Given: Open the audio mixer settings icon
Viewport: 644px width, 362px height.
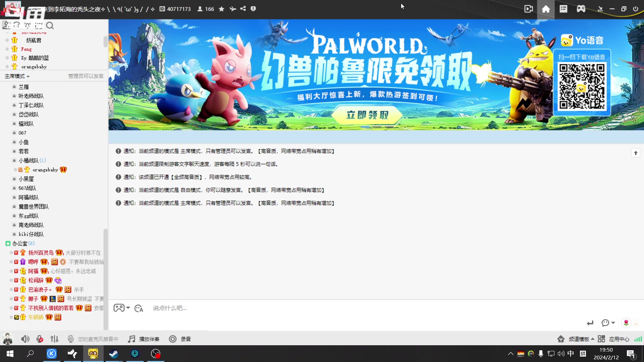Looking at the screenshot, I should tap(54, 339).
